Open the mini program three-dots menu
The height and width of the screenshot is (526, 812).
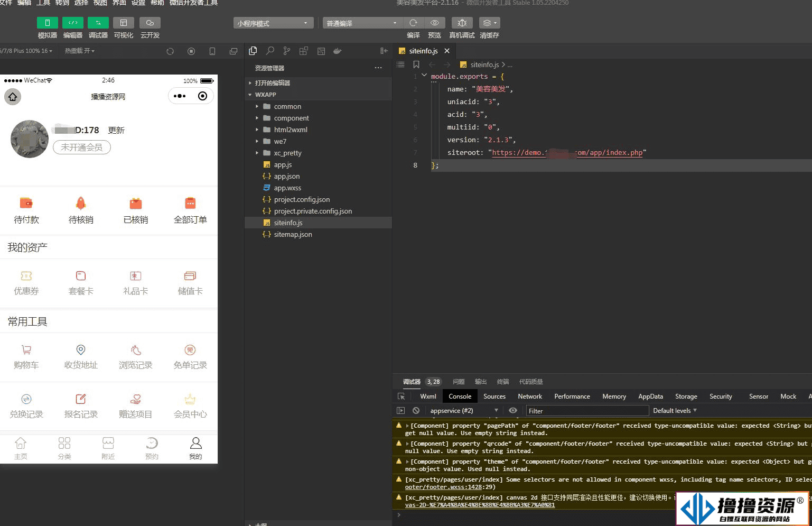[x=180, y=96]
